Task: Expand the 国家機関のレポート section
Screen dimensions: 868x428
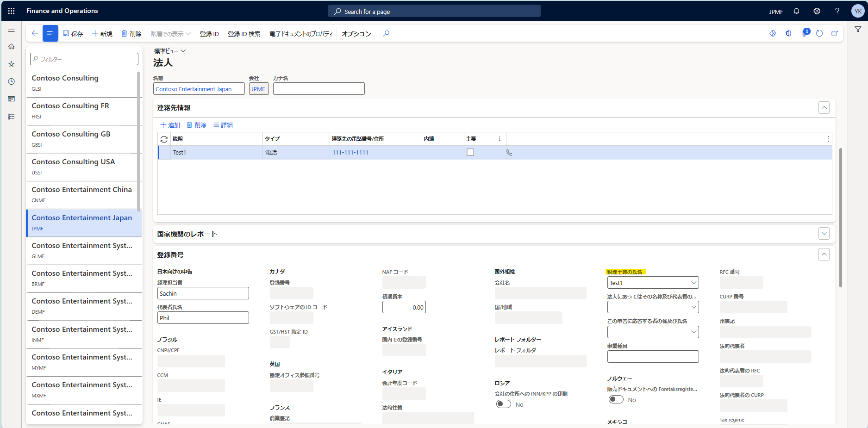Action: coord(824,234)
